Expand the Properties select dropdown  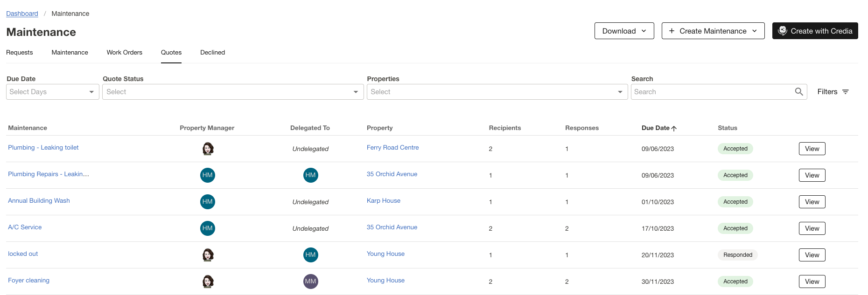pyautogui.click(x=497, y=92)
